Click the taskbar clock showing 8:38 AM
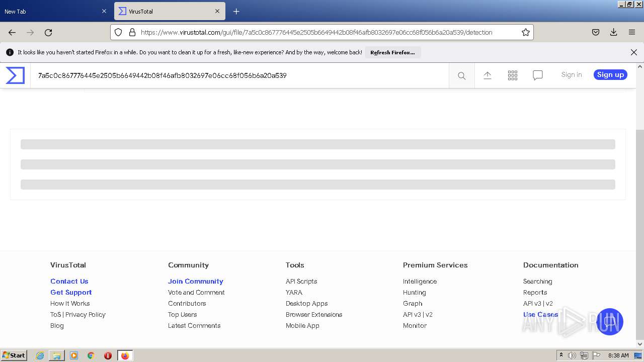The height and width of the screenshot is (362, 644). (x=618, y=355)
